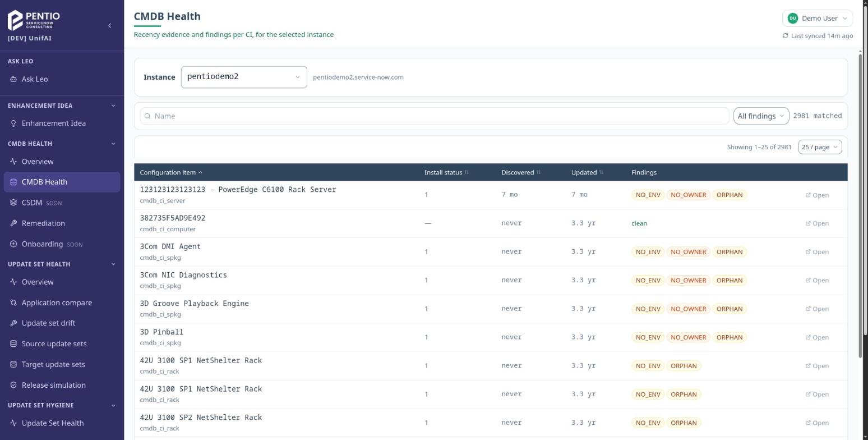Open the All findings filter dropdown
This screenshot has height=440, width=868.
point(761,116)
